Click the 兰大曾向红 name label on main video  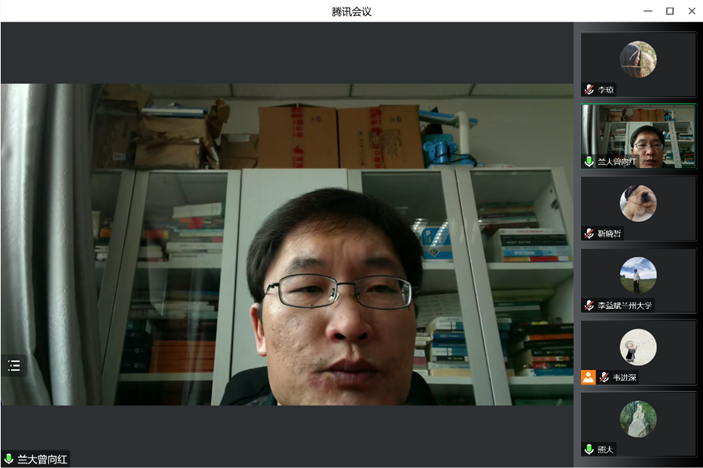[42, 459]
